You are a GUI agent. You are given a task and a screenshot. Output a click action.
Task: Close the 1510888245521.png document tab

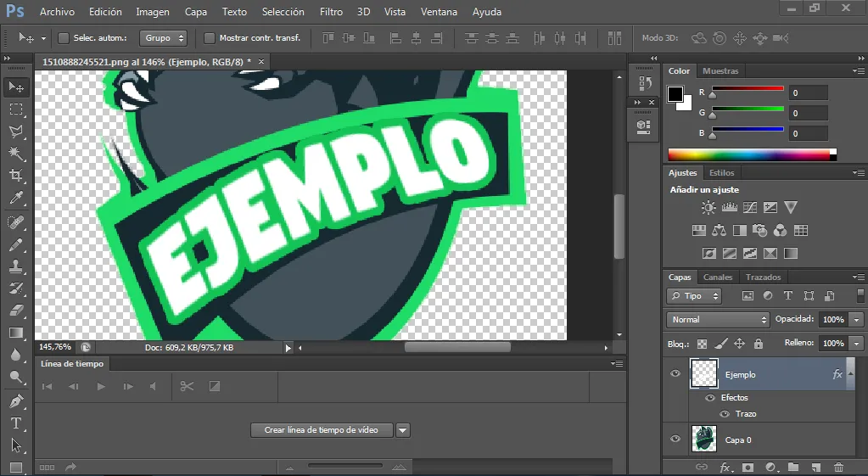(x=261, y=61)
